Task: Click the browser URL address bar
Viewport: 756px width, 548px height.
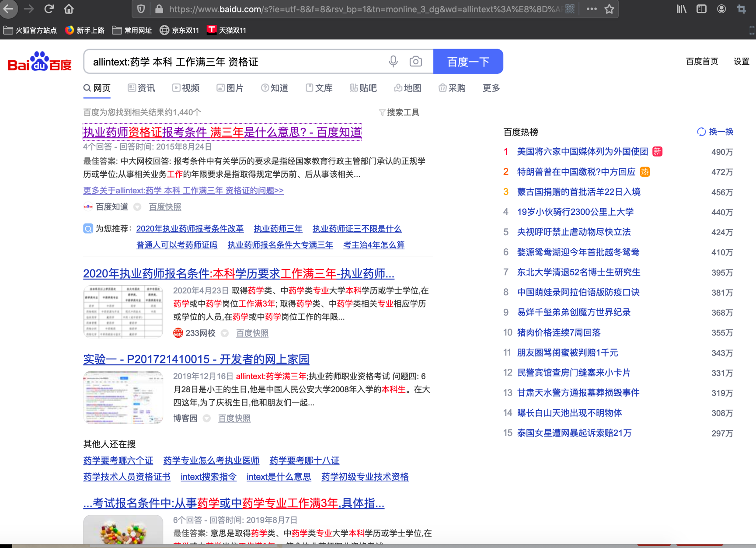Action: (365, 9)
